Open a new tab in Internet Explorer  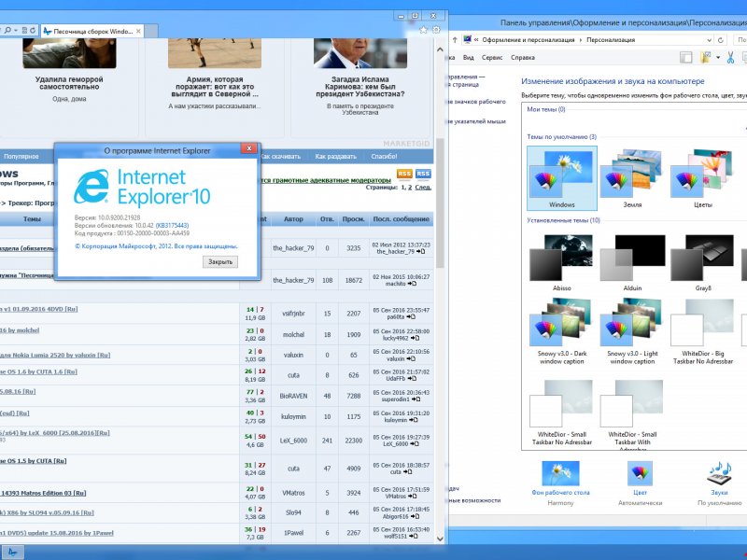151,32
